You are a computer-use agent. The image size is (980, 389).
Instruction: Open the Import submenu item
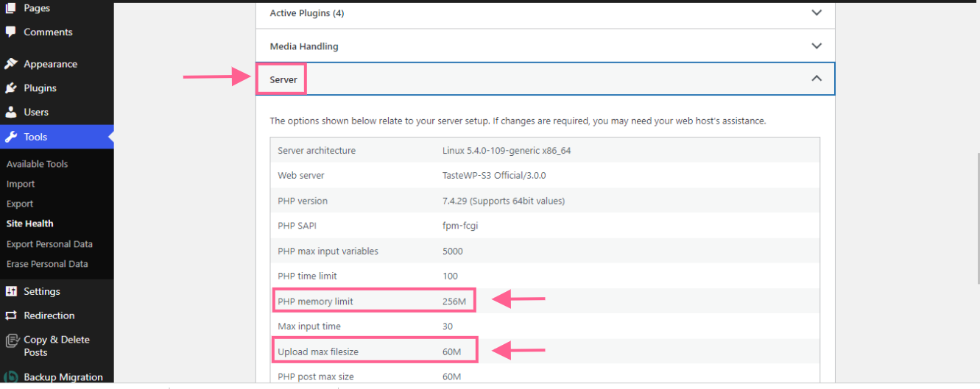click(21, 184)
